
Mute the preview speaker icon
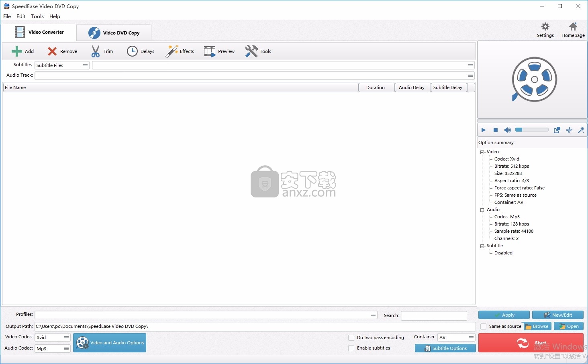pyautogui.click(x=508, y=130)
